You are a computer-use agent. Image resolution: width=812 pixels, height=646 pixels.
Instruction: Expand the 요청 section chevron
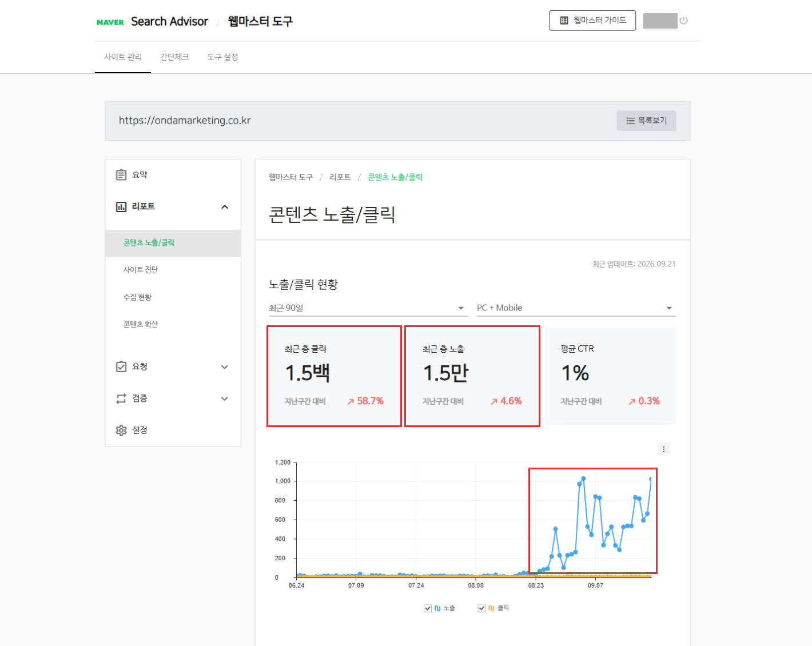225,367
